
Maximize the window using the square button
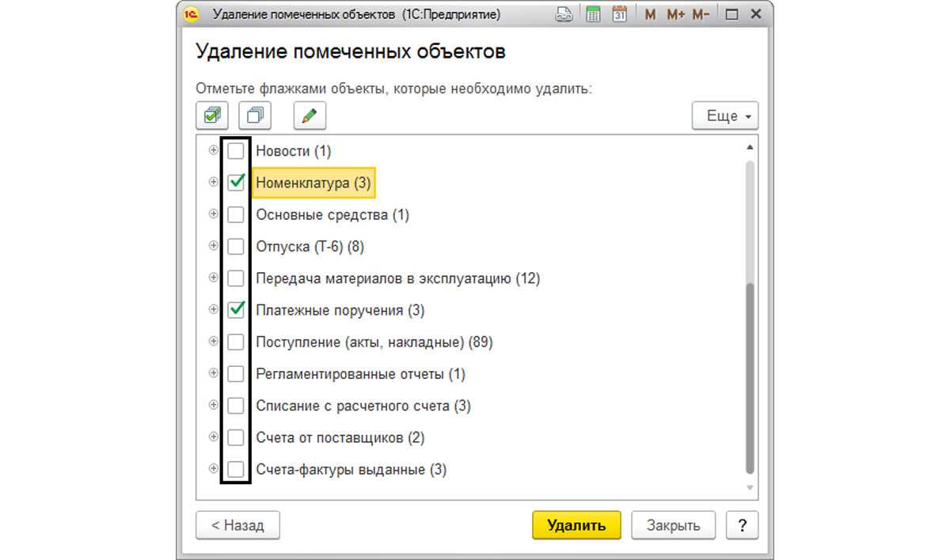coord(731,14)
